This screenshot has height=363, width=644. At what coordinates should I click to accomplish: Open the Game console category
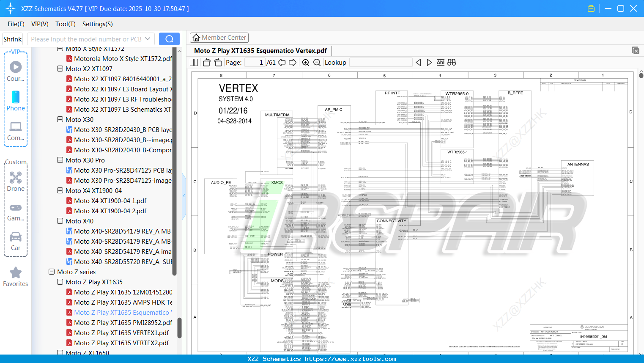[16, 212]
